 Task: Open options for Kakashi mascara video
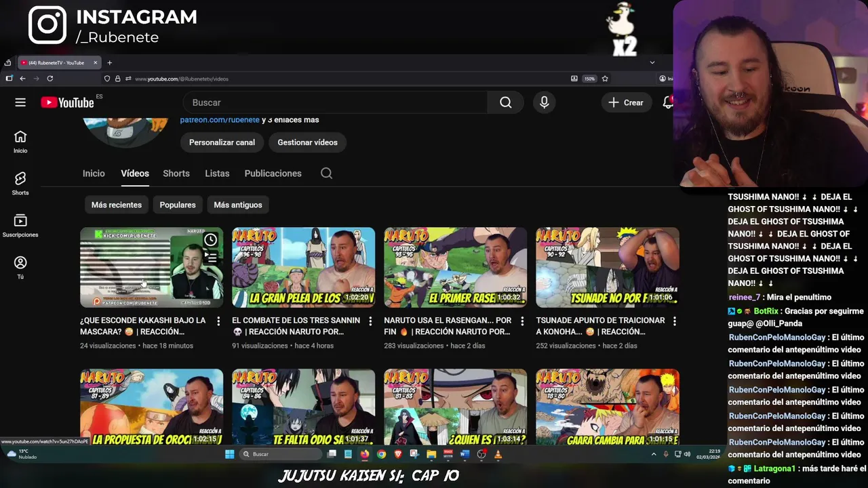click(x=218, y=321)
